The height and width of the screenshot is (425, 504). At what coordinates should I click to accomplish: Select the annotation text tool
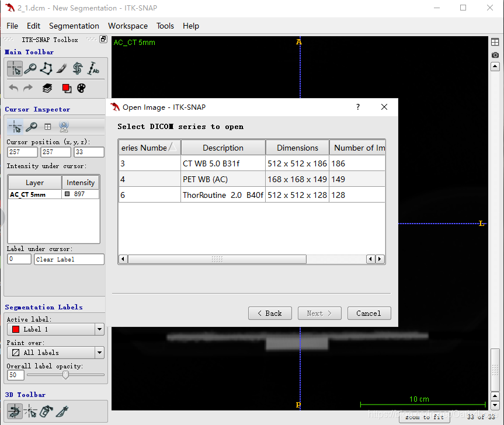coord(93,69)
